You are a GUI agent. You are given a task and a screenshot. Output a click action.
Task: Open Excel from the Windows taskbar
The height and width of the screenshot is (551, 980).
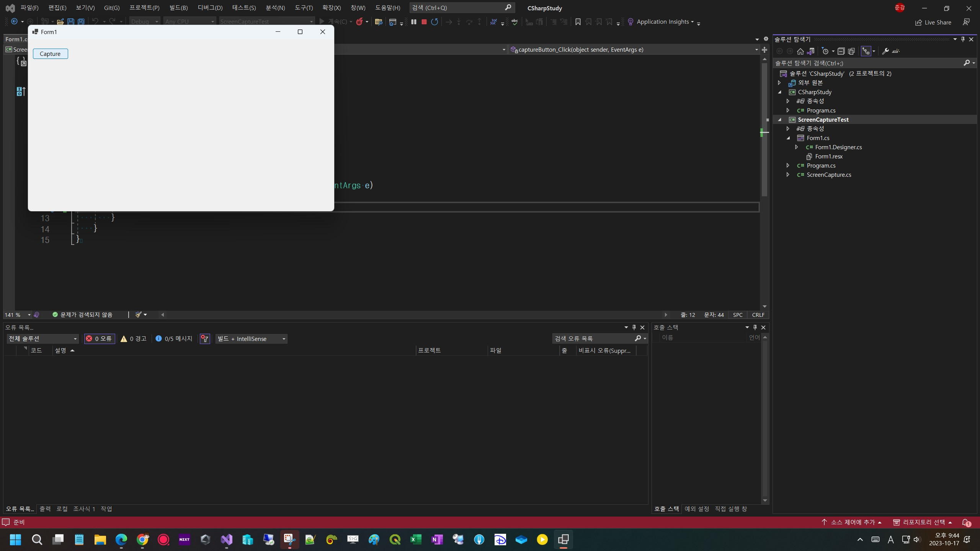(416, 540)
